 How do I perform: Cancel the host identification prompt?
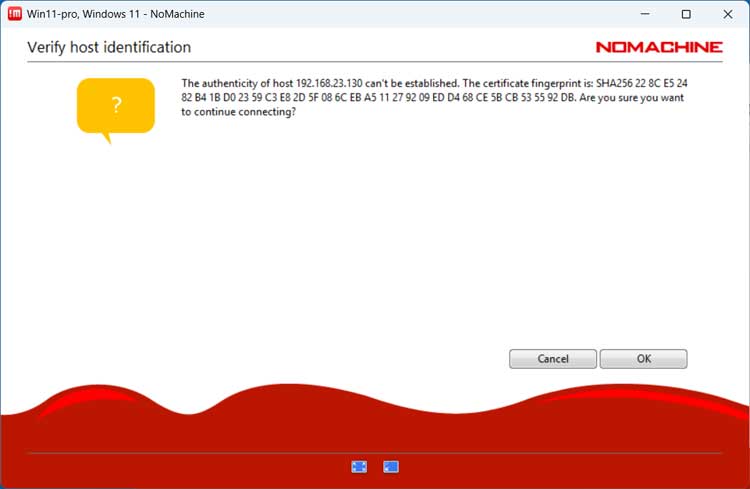tap(553, 359)
